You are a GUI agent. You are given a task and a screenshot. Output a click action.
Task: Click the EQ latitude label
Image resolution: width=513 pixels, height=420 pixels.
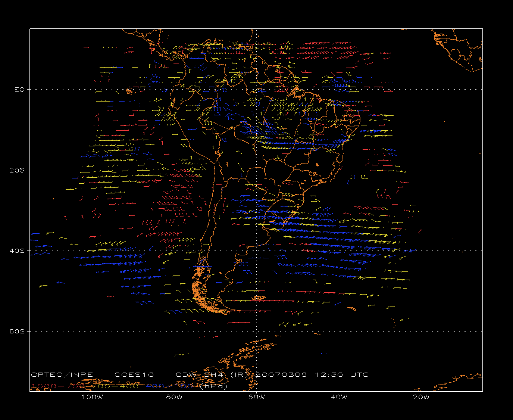19,90
